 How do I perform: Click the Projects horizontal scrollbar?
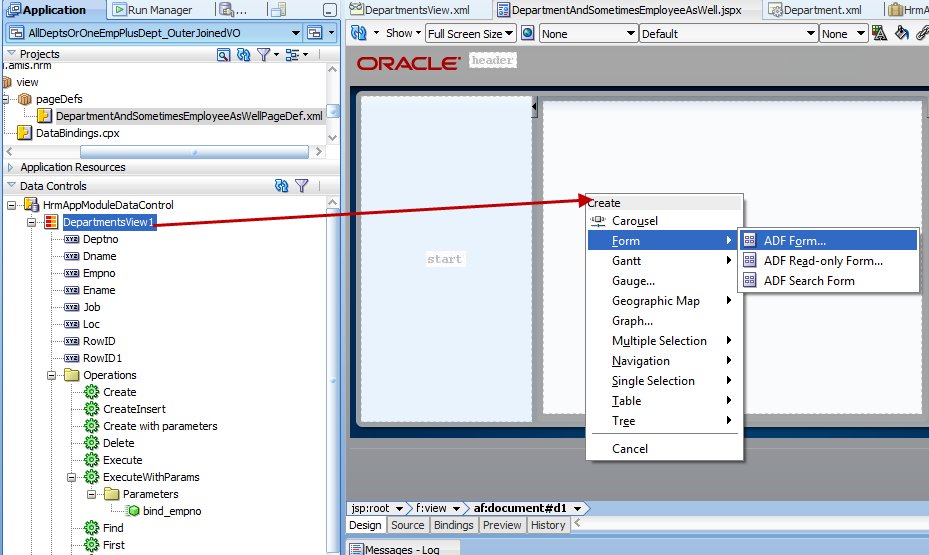[x=194, y=152]
